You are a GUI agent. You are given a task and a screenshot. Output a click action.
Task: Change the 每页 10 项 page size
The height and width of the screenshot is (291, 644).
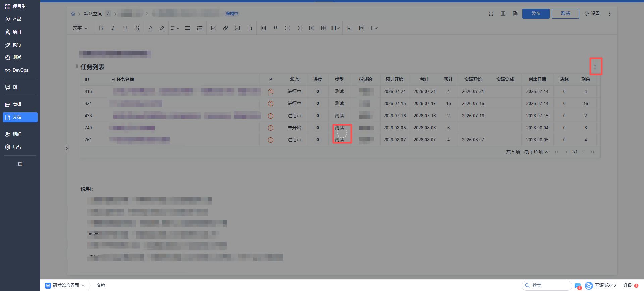[x=536, y=152]
